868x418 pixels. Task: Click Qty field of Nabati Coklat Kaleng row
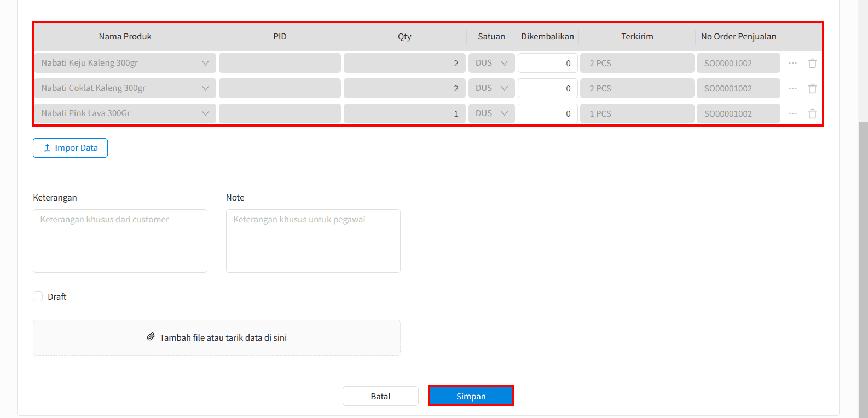pyautogui.click(x=404, y=88)
